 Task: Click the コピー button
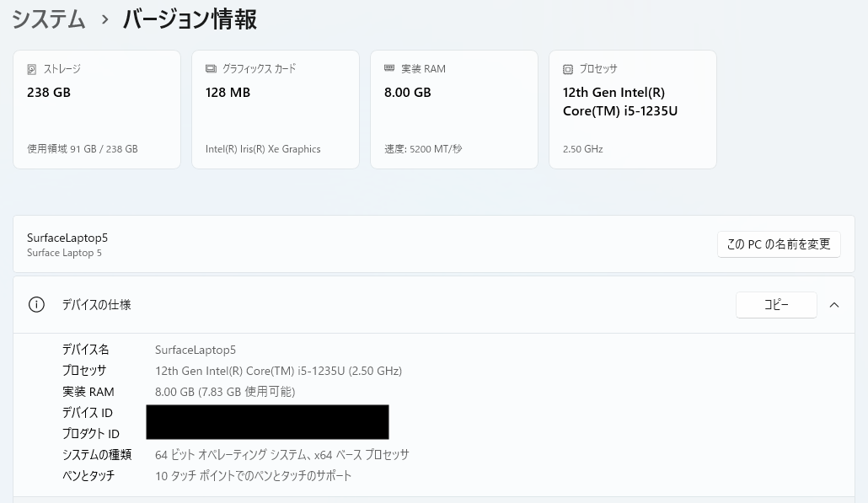point(776,305)
